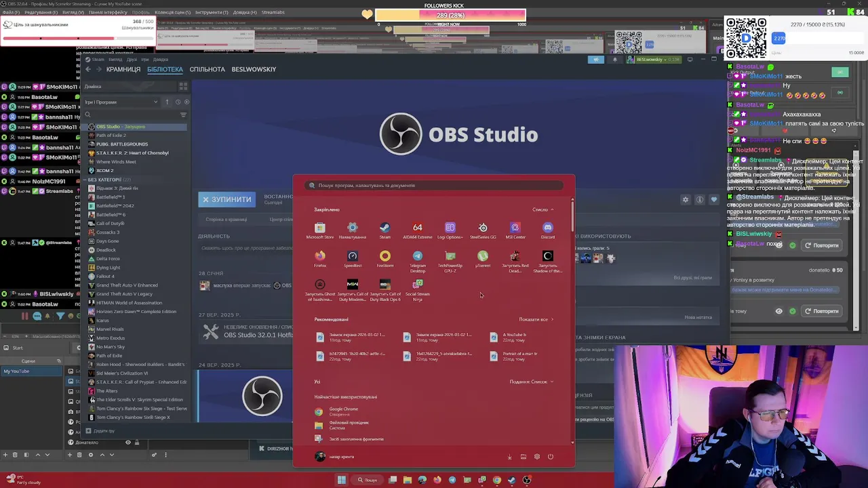This screenshot has height=488, width=868.
Task: Select Path of Exile 2 in Steam library
Action: tap(111, 136)
